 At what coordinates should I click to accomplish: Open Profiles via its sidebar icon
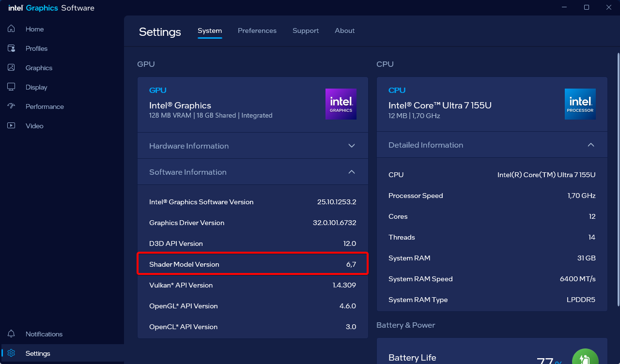[x=11, y=48]
